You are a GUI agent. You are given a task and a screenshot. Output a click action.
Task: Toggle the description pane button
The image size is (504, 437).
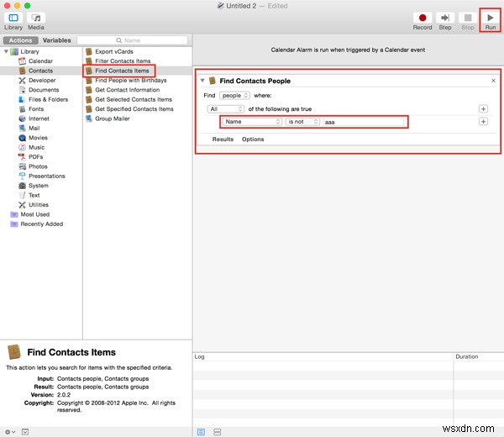(25, 432)
